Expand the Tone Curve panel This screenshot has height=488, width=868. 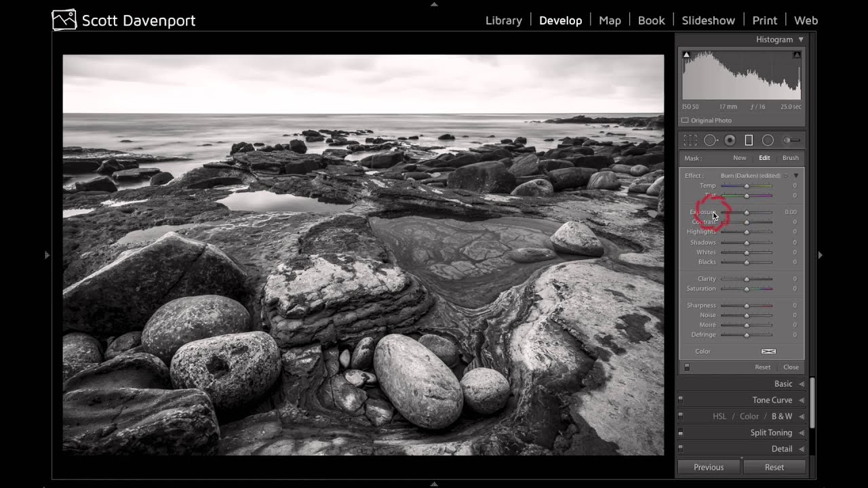pos(802,400)
